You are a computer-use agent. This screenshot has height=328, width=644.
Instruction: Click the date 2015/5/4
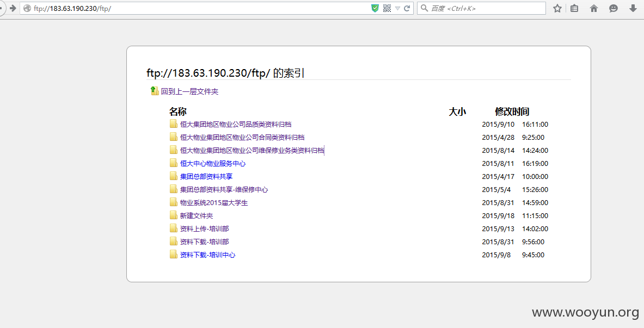(x=496, y=190)
